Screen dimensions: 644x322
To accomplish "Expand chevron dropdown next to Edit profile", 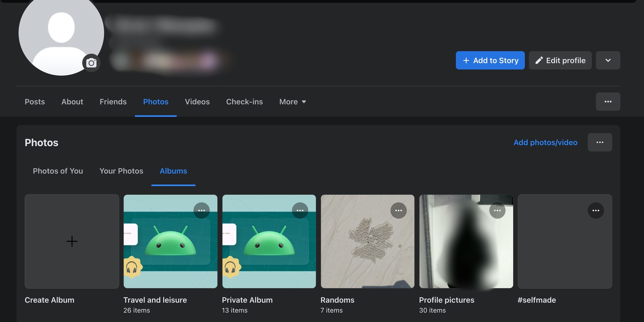I will pyautogui.click(x=608, y=60).
